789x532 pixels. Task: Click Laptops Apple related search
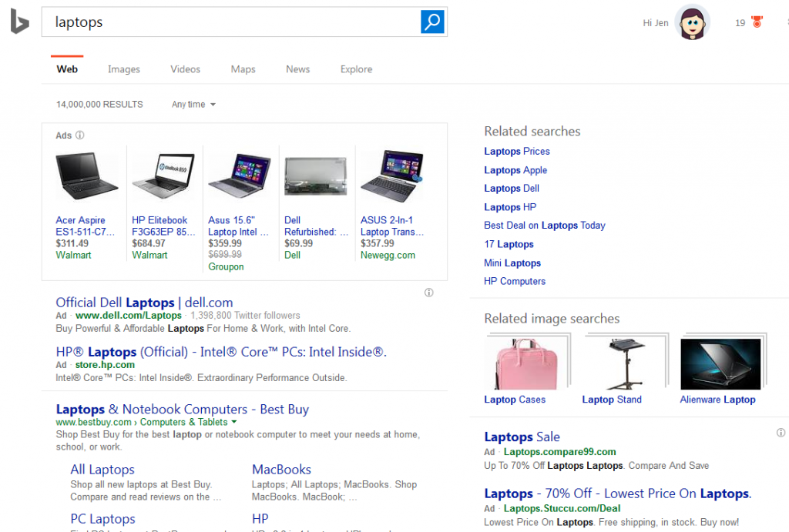pos(515,170)
